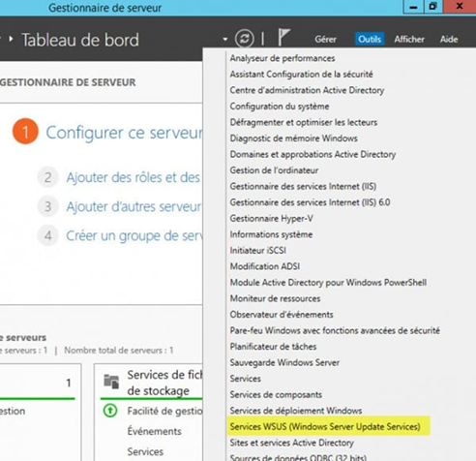Open Planificateur de tâches
476x461 pixels.
pos(273,347)
